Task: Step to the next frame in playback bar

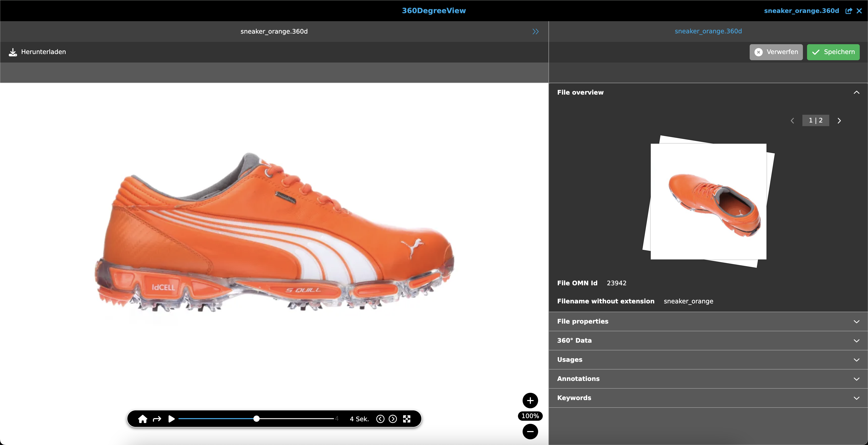Action: pos(393,419)
